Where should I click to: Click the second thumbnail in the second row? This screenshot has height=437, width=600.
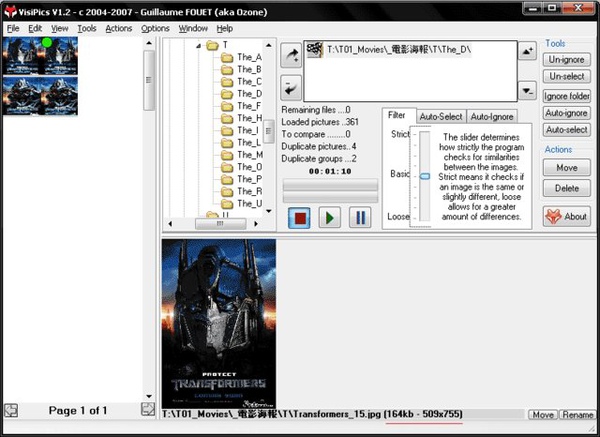(x=59, y=96)
